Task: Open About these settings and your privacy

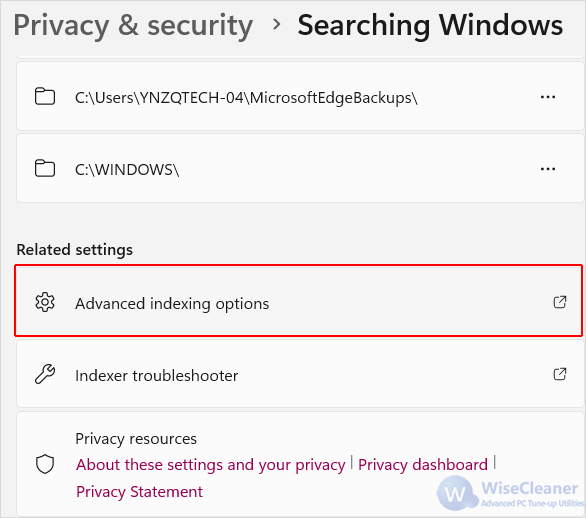Action: [210, 465]
